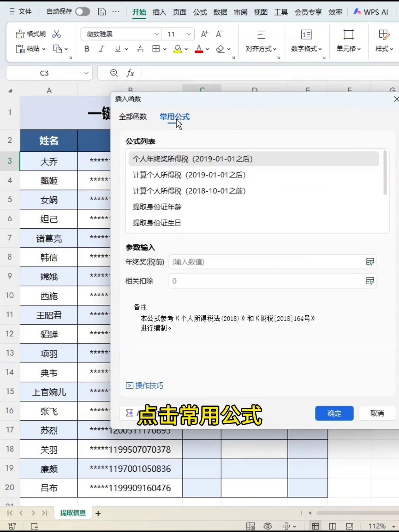The image size is (399, 532).
Task: Select 个人年终奖所得税 (2019-01-01之后) formula
Action: tap(254, 159)
